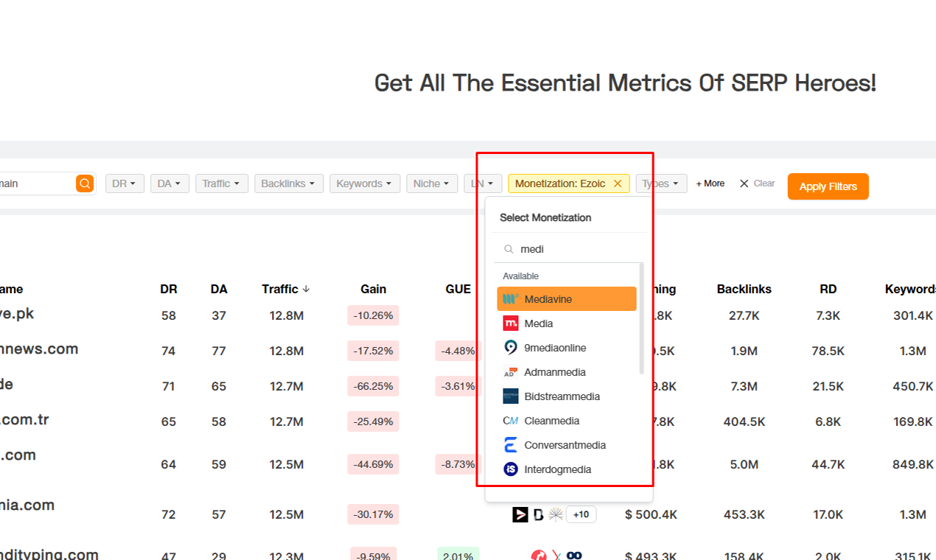
Task: Click the -30.17% gain badge
Action: (374, 514)
